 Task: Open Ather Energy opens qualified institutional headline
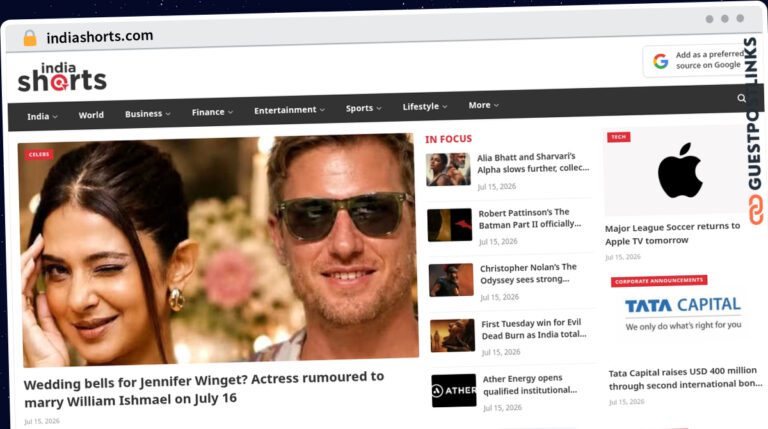(530, 384)
